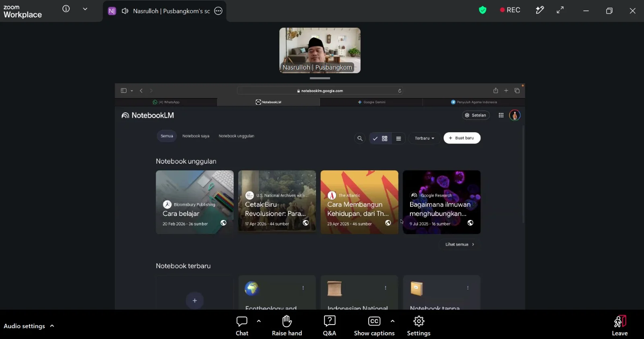Click the Audio settings label
644x339 pixels.
click(24, 326)
